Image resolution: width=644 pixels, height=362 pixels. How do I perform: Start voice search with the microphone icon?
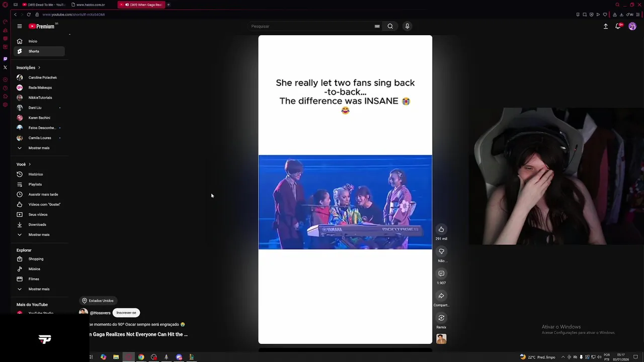(407, 26)
